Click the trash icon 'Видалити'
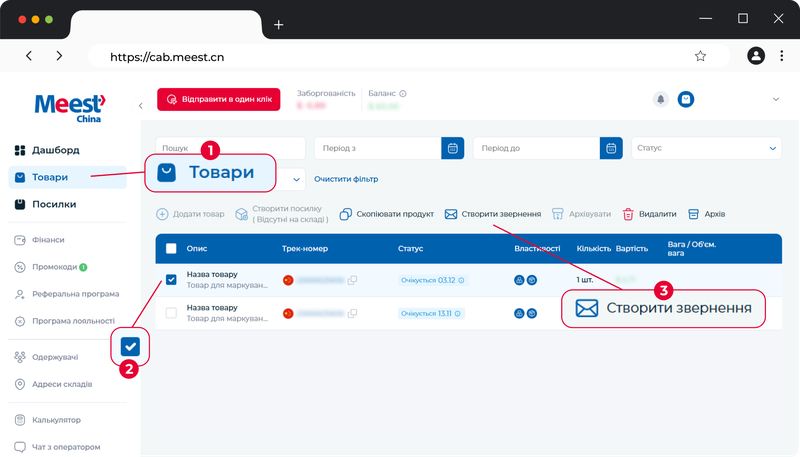Screen dimensions: 800x457 click(628, 214)
